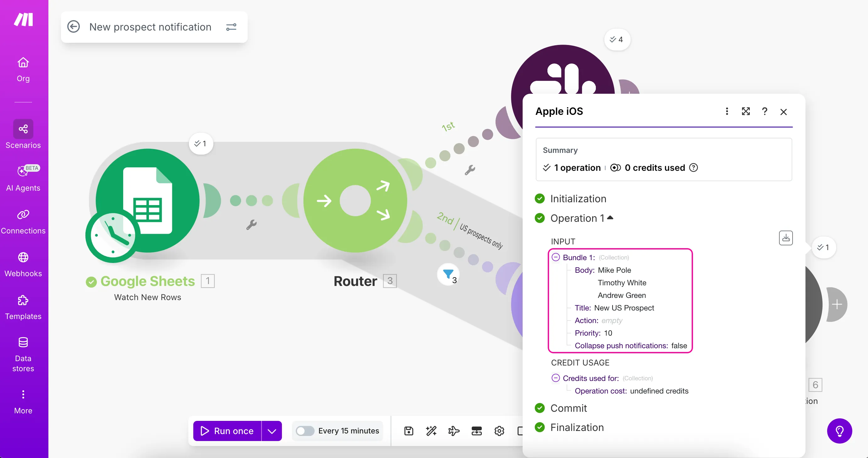The image size is (868, 458).
Task: Open scenario settings gear
Action: coord(499,431)
